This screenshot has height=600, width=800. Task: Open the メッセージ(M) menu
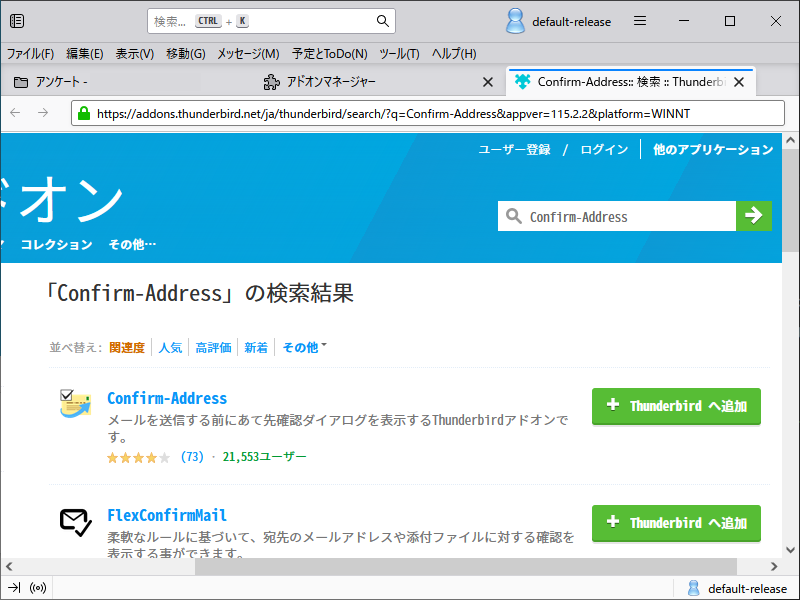tap(248, 54)
